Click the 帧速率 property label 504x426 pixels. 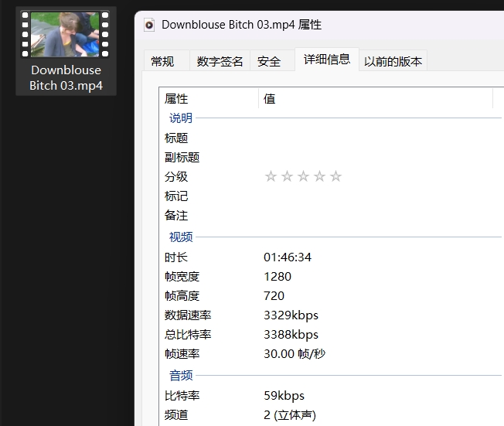pos(182,353)
